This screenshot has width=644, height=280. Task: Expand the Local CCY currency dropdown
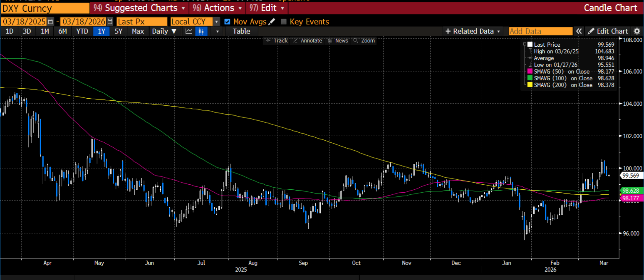point(217,22)
